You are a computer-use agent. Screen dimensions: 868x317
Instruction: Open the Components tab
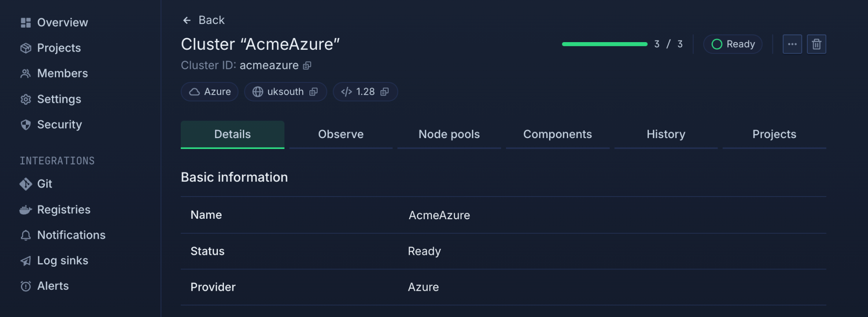[557, 134]
